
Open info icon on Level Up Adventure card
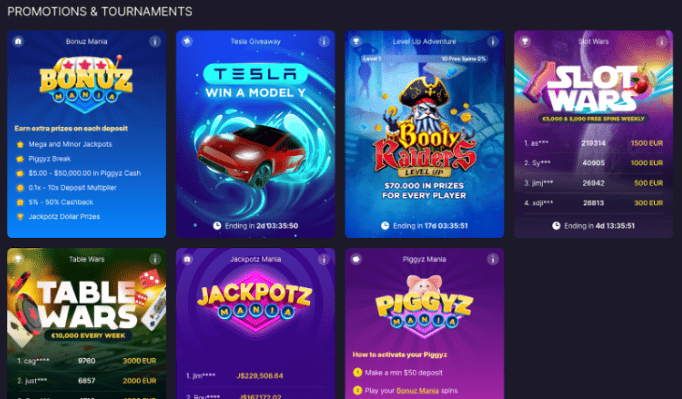[493, 41]
